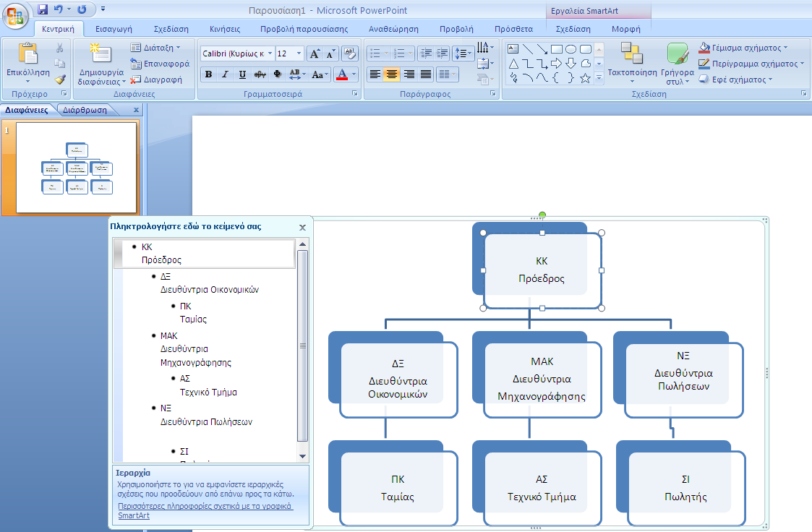Click the Επαναφορά reset button

click(x=160, y=64)
